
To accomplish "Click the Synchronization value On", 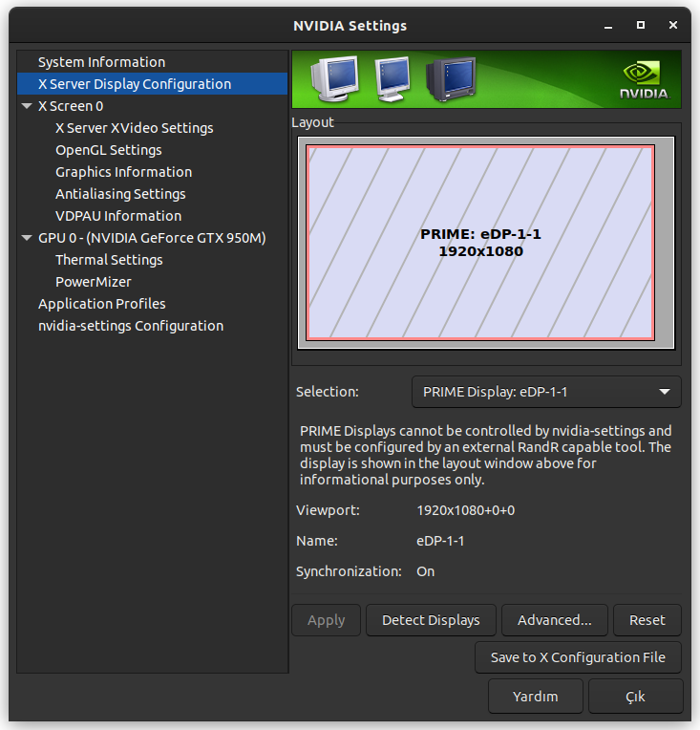I will [x=425, y=571].
